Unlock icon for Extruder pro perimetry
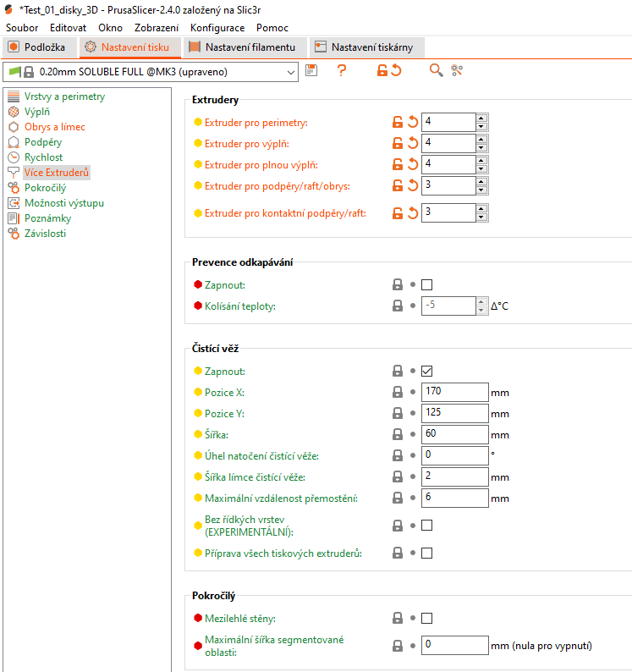The width and height of the screenshot is (632, 672). tap(397, 122)
